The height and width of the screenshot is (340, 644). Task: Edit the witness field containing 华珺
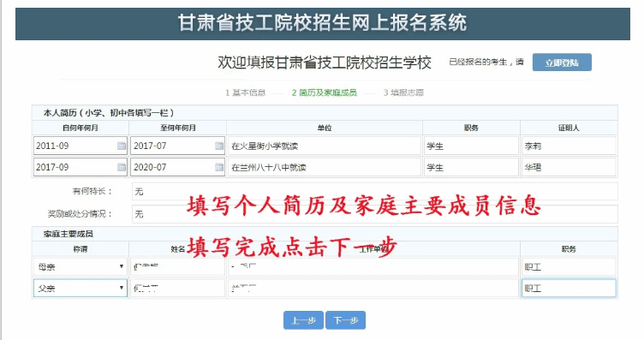569,167
